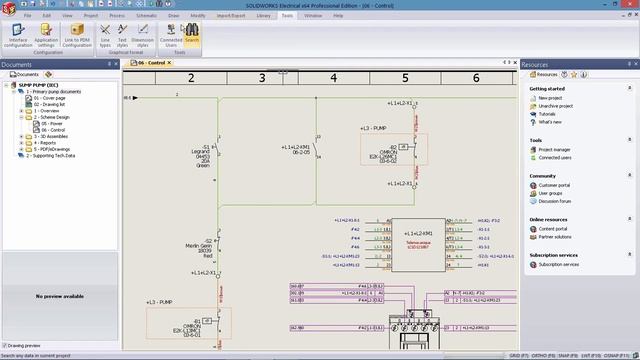Open Text styles settings
Screen dimensions: 640x360
coord(122,35)
